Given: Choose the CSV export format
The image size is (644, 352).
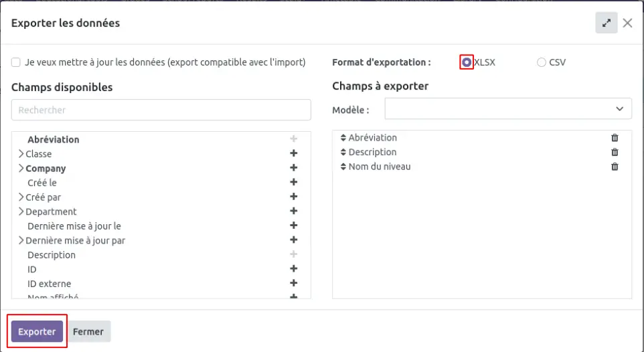Looking at the screenshot, I should [x=541, y=62].
